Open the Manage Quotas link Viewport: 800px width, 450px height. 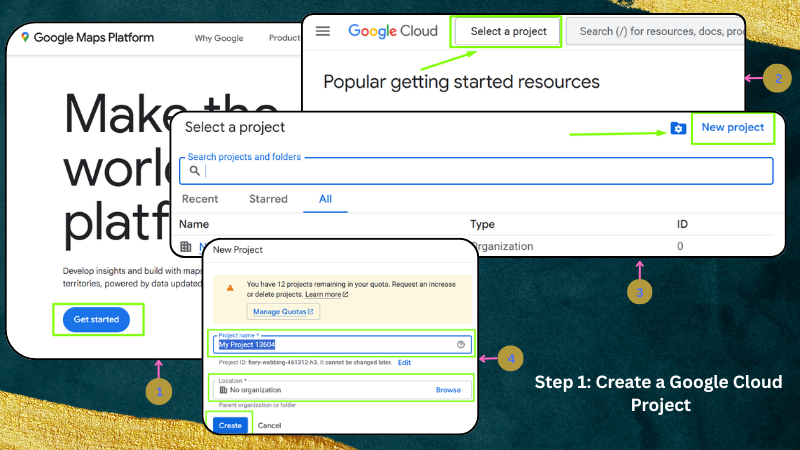(283, 311)
